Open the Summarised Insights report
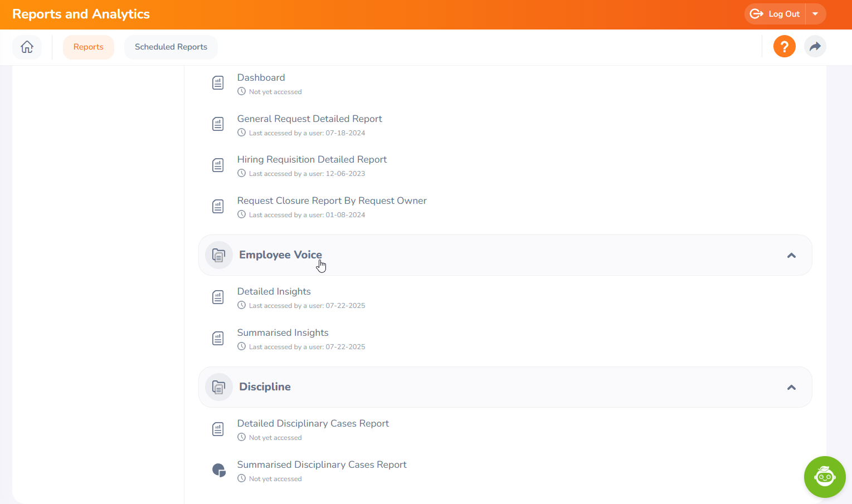 tap(283, 332)
